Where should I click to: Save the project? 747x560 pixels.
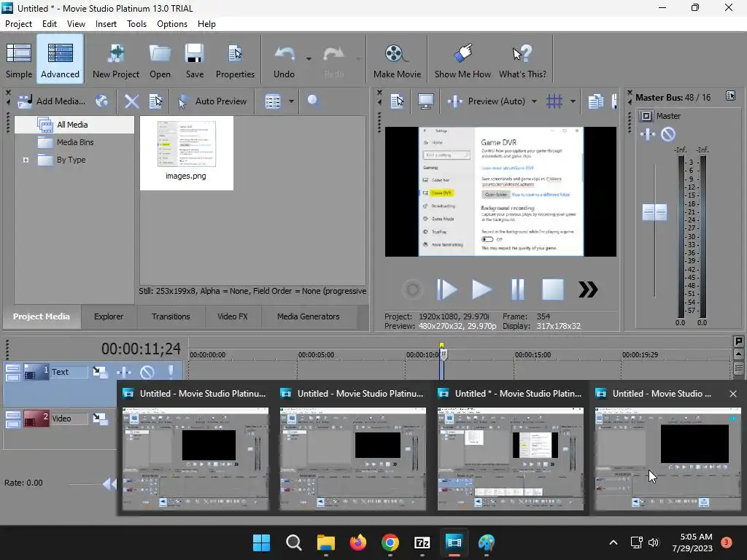pos(194,61)
